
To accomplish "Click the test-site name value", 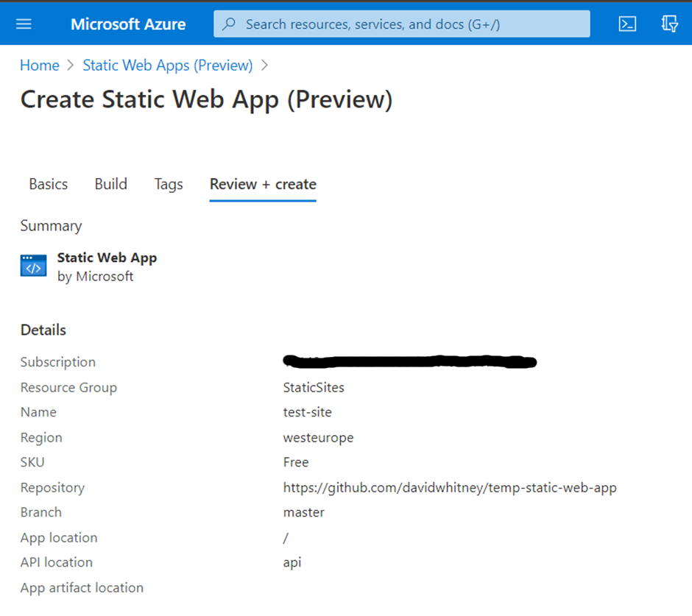I will pyautogui.click(x=308, y=412).
